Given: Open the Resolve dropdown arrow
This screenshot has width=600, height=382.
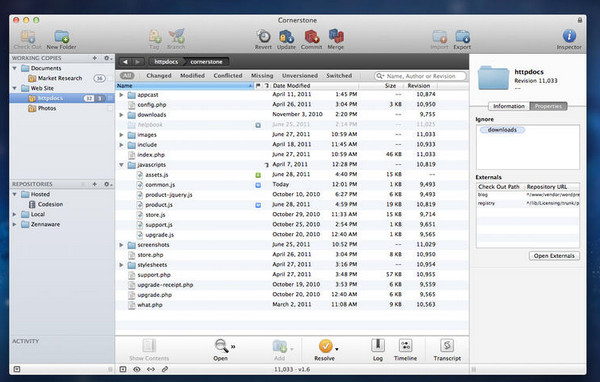Looking at the screenshot, I should click(337, 349).
